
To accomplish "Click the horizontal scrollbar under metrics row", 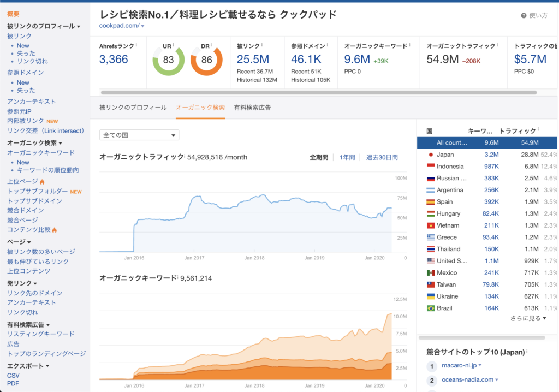I will 319,92.
